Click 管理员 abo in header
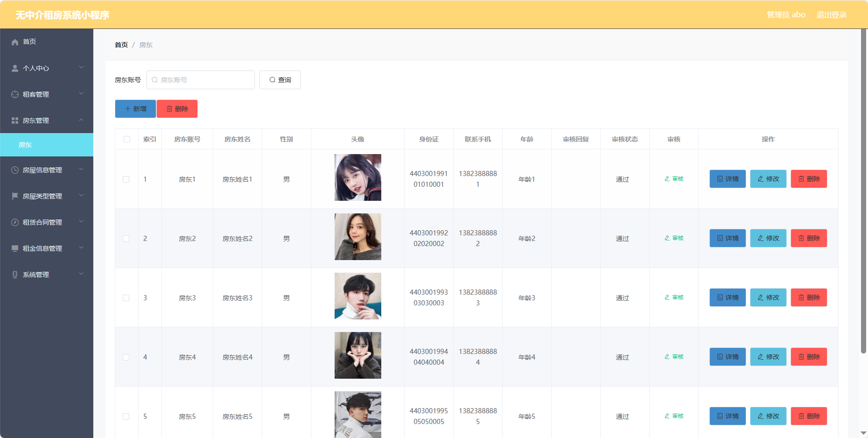The image size is (868, 438). point(786,15)
